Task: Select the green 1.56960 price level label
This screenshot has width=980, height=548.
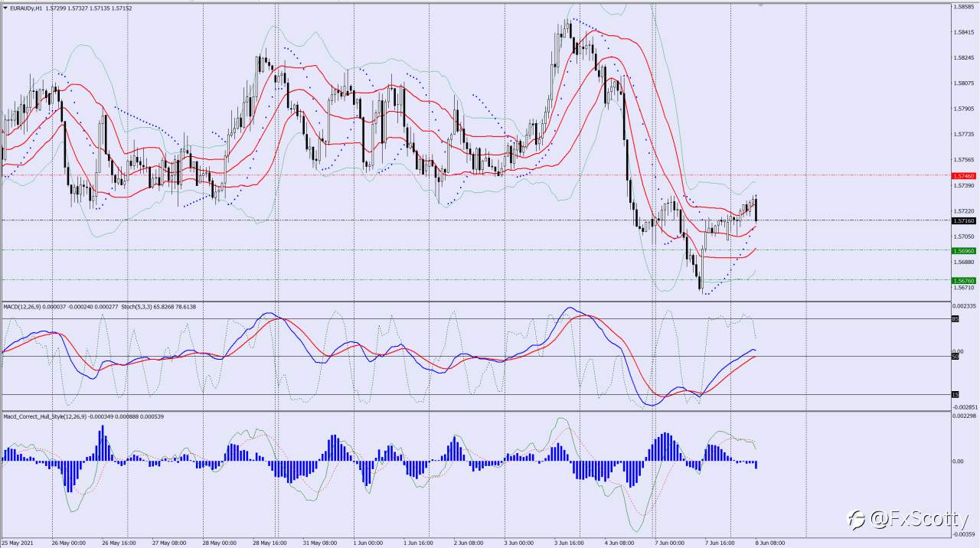Action: [964, 250]
